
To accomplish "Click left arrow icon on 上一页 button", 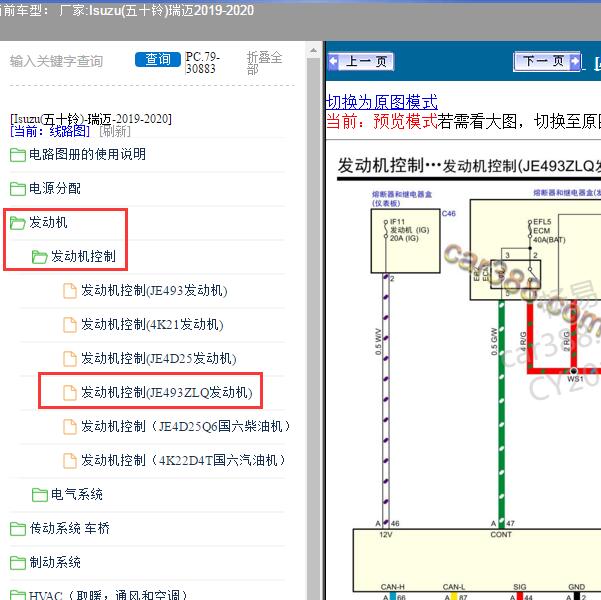I will pos(333,61).
